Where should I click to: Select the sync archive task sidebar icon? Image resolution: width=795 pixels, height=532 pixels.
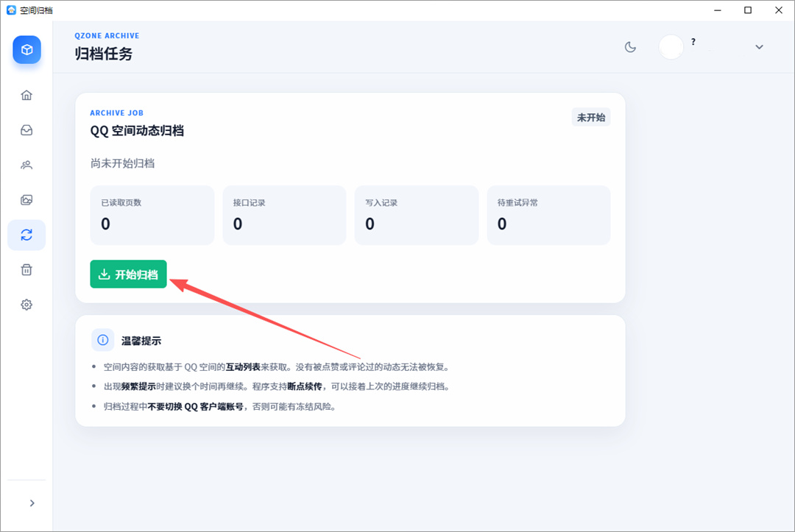click(x=26, y=235)
